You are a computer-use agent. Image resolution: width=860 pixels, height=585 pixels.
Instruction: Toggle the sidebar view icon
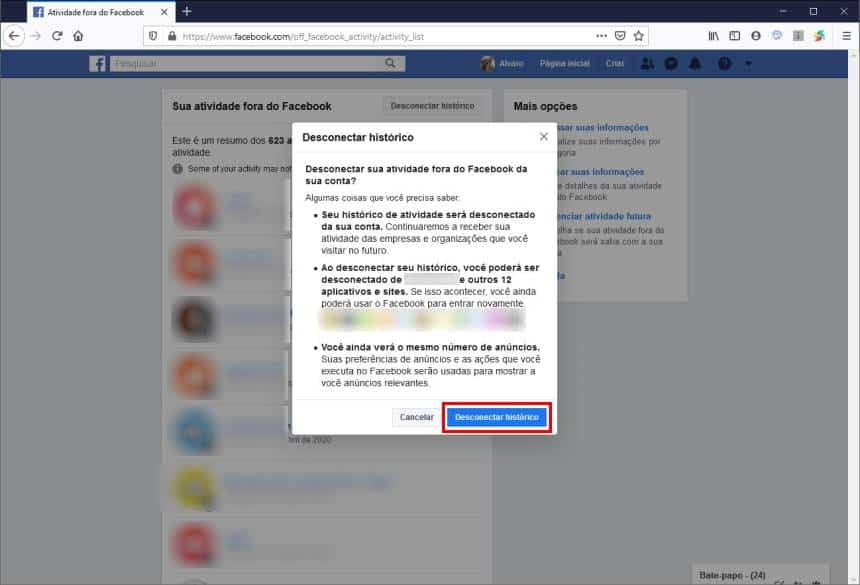[734, 36]
